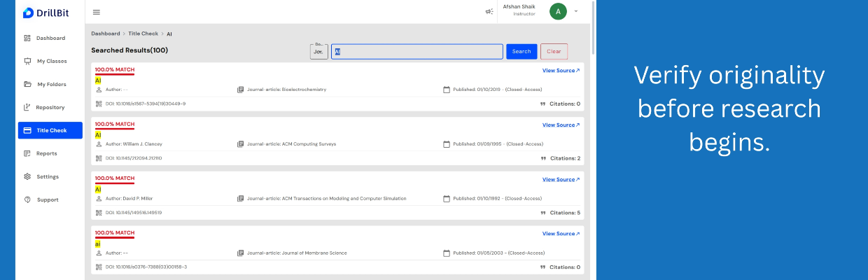Click calendar icon beside Published 01/10/1992
This screenshot has height=280, width=868.
click(447, 198)
